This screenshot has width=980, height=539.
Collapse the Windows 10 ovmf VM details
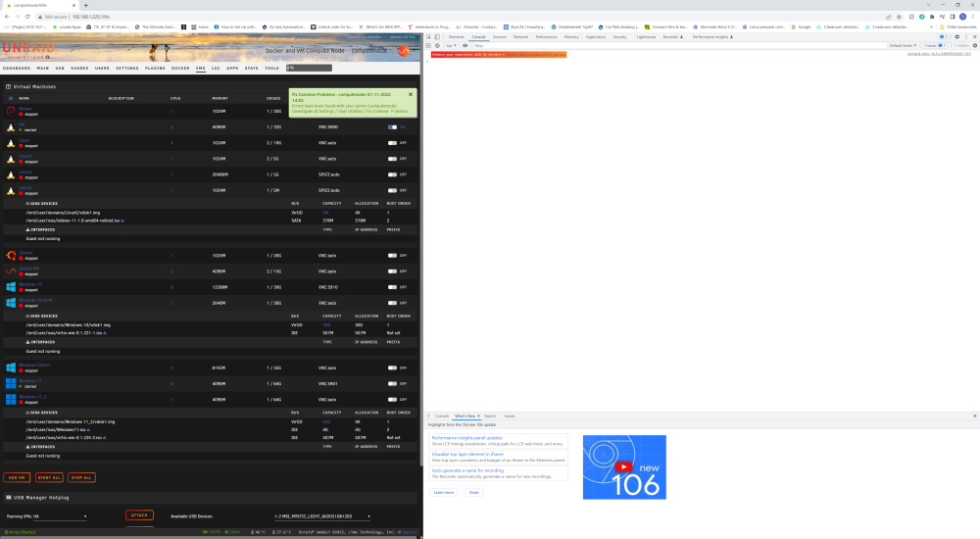coord(35,300)
